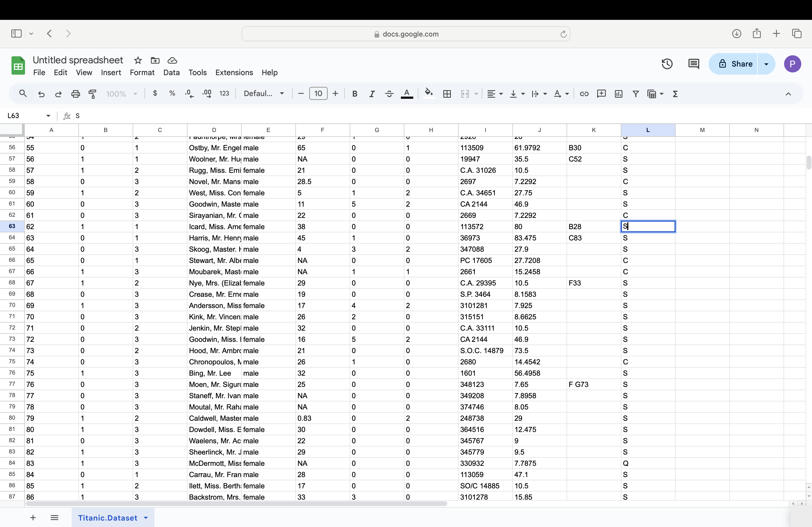The height and width of the screenshot is (527, 812).
Task: Open Safari downloads
Action: [x=737, y=33]
